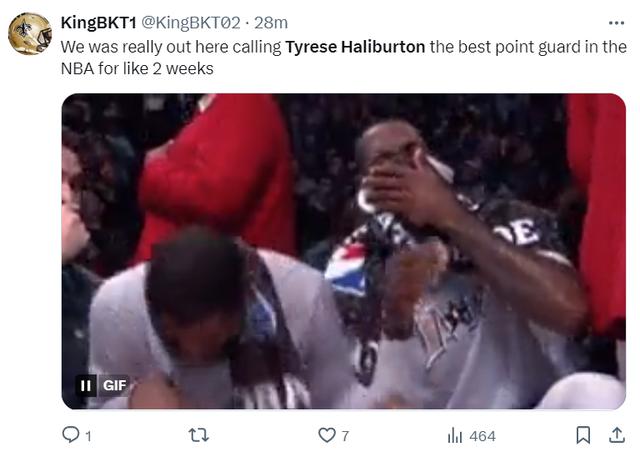Click the GIF label badge
The width and height of the screenshot is (640, 457).
click(x=114, y=385)
